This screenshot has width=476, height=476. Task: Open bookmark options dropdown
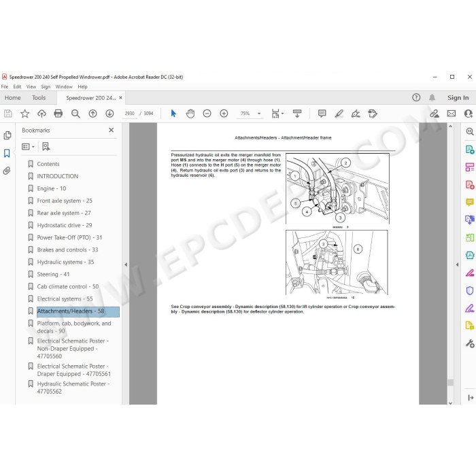click(28, 147)
